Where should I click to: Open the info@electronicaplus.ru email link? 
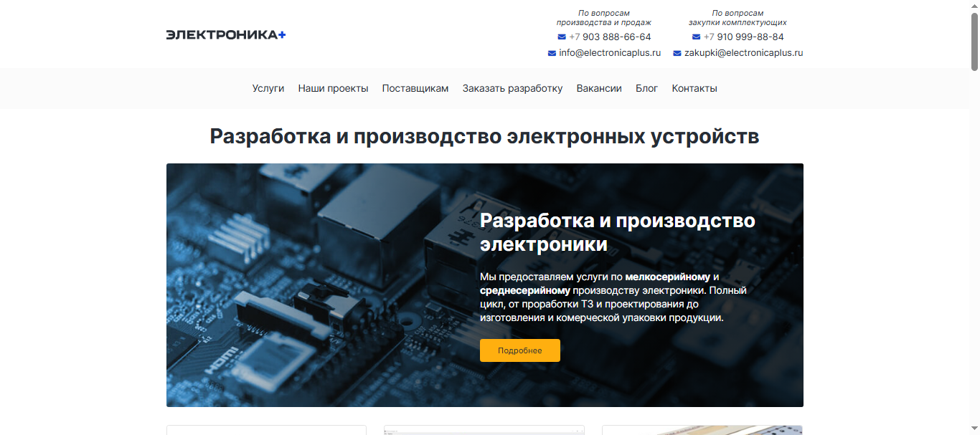click(610, 52)
